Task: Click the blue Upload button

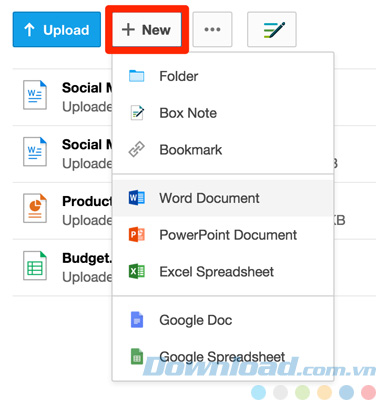Action: [x=57, y=30]
